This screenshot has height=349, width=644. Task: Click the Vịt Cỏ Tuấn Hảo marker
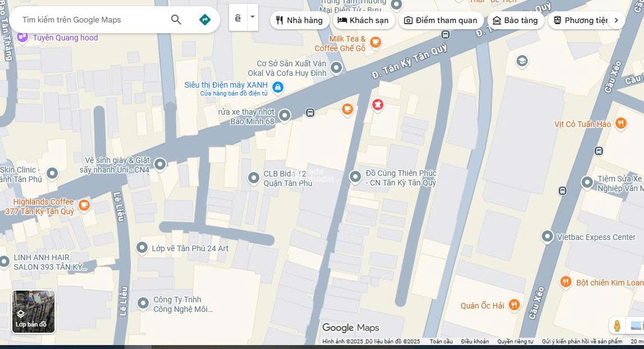tap(620, 124)
